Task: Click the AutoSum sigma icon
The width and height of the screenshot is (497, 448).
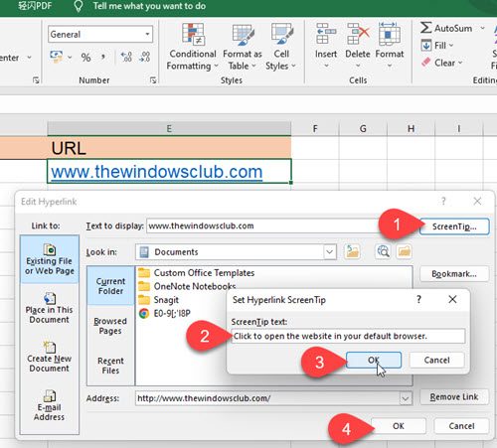Action: (x=426, y=28)
